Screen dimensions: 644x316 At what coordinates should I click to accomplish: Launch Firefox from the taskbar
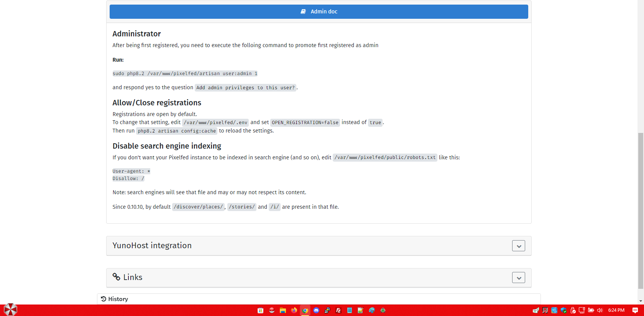[x=294, y=310]
